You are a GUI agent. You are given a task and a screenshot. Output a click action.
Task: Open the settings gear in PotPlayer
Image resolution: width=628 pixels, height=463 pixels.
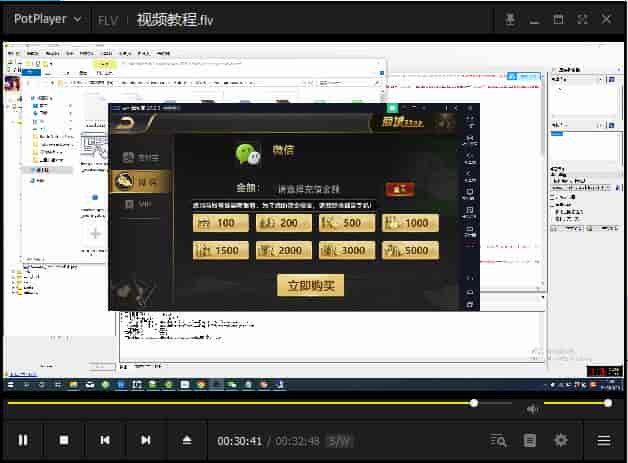tap(561, 440)
